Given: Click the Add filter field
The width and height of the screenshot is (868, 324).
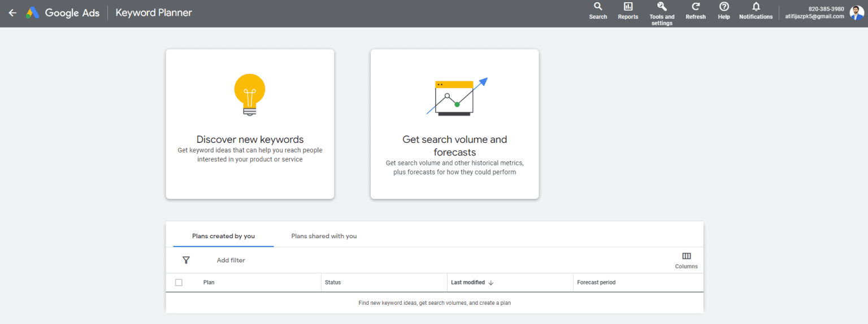Looking at the screenshot, I should coord(231,260).
